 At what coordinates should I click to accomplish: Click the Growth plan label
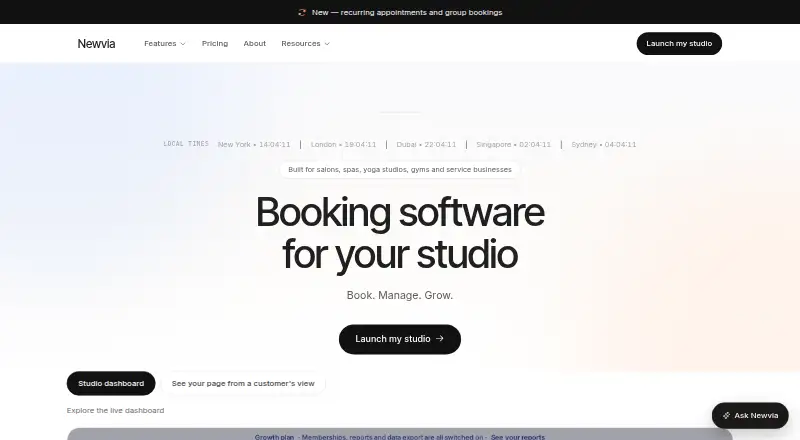click(274, 437)
